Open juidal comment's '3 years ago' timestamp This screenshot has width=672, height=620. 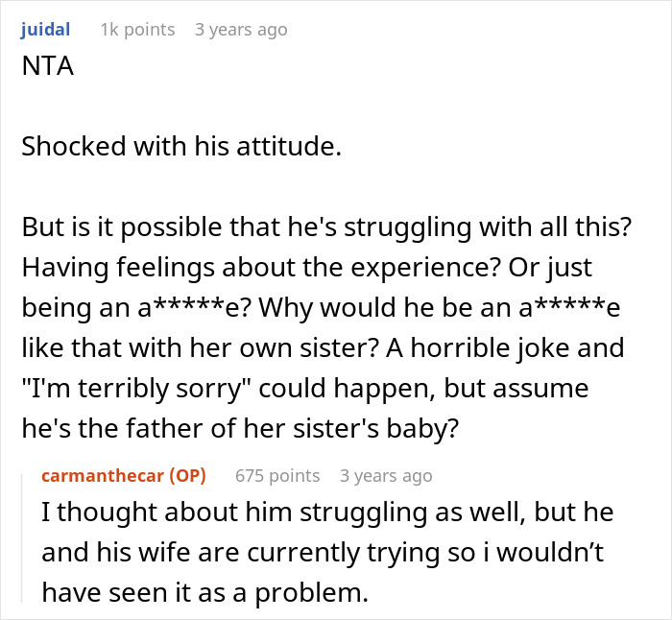point(240,30)
